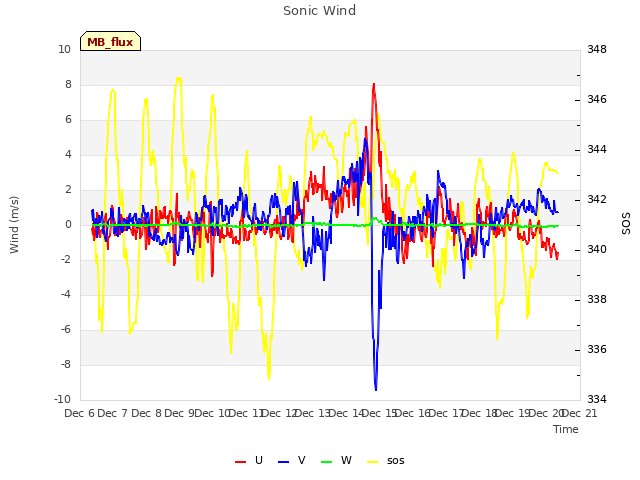Click the Time axis label

pyautogui.click(x=566, y=429)
